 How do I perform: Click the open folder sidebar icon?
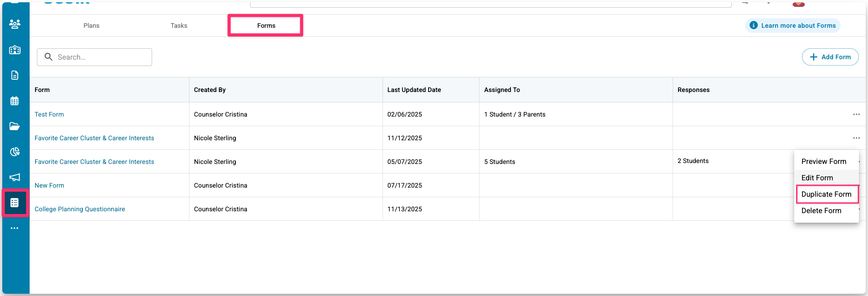tap(15, 126)
